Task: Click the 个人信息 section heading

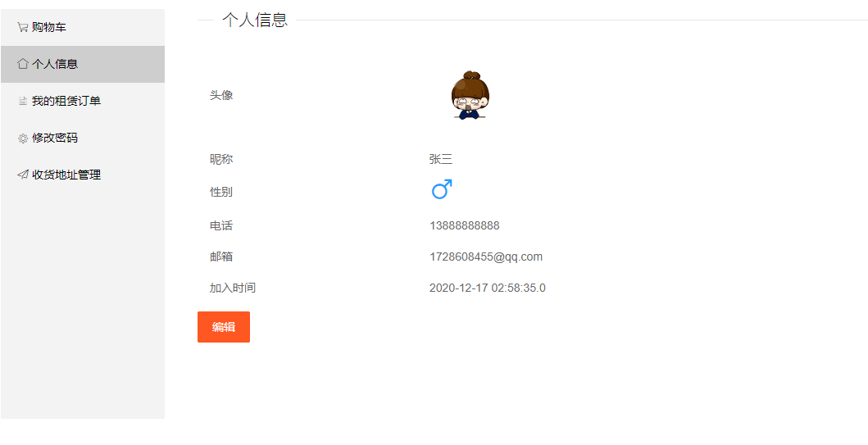Action: (255, 20)
